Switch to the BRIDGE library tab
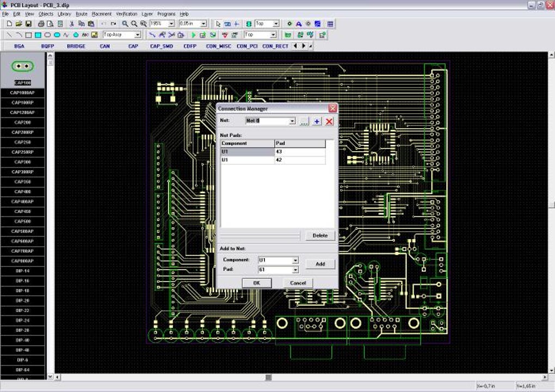This screenshot has width=555, height=392. [76, 46]
